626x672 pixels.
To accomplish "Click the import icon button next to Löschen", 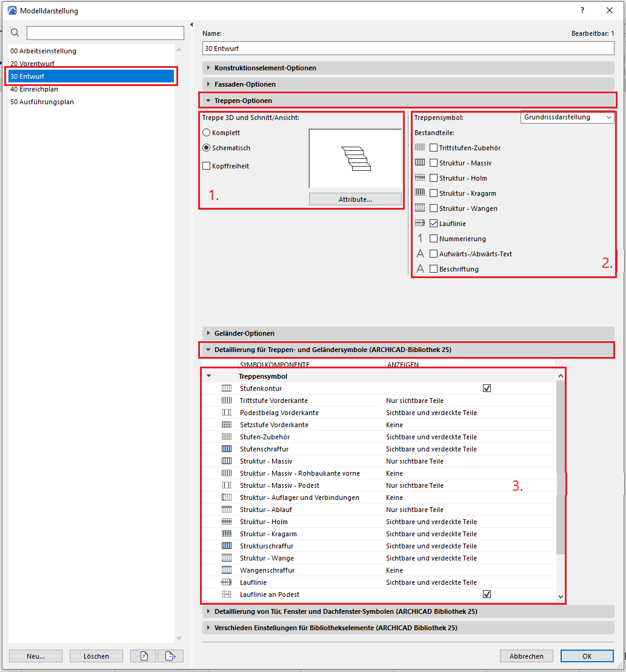I will (x=144, y=656).
